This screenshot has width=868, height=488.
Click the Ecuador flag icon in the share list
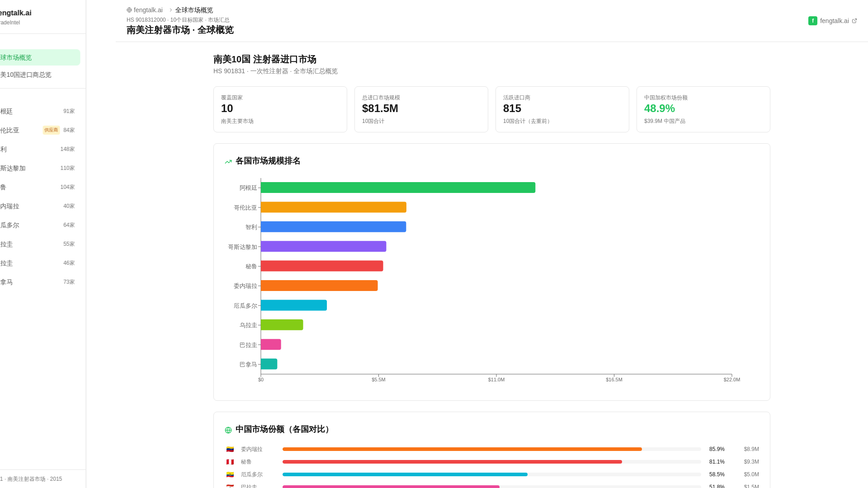(x=230, y=474)
